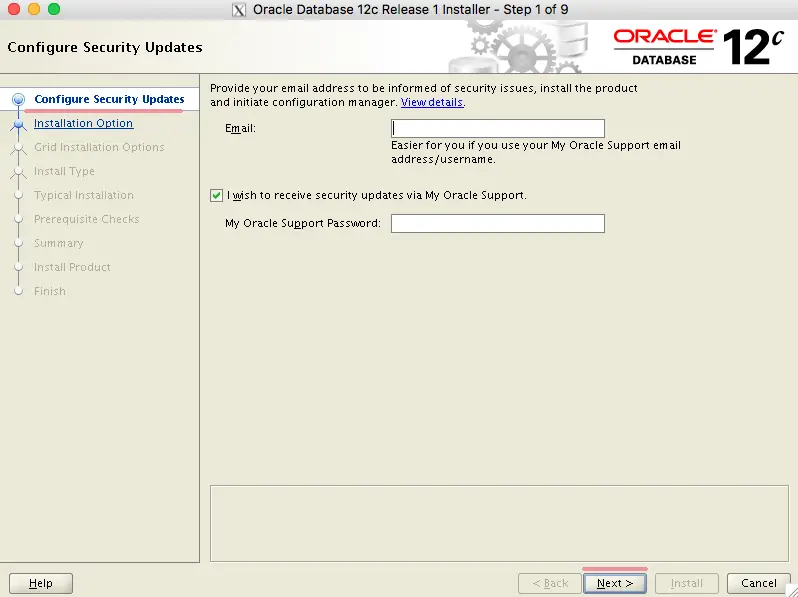Uncheck receive security updates checkbox
Image resolution: width=798 pixels, height=597 pixels.
point(216,195)
